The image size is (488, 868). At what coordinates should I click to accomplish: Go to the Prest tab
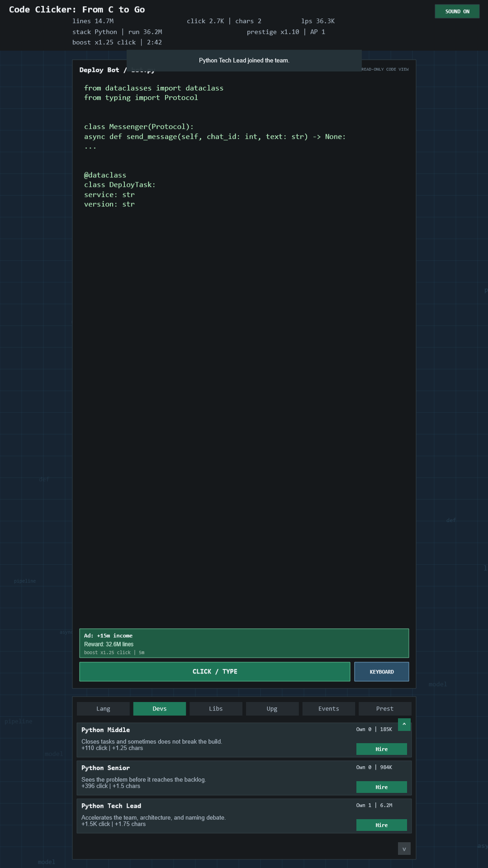tap(385, 709)
